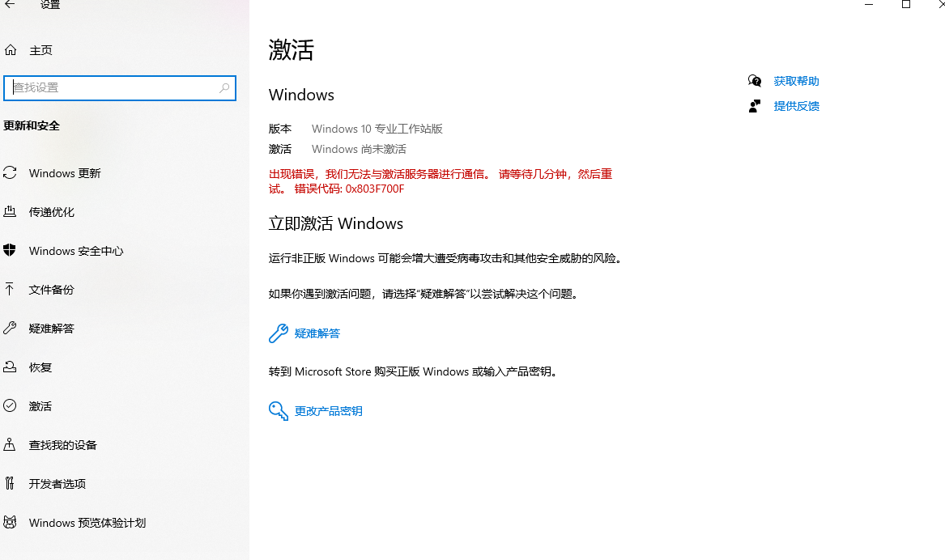Minimize the Settings window
This screenshot has height=560, width=945.
(869, 4)
